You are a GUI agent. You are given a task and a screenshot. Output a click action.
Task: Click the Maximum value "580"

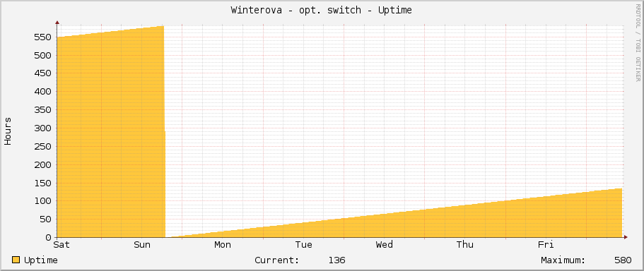pyautogui.click(x=623, y=260)
